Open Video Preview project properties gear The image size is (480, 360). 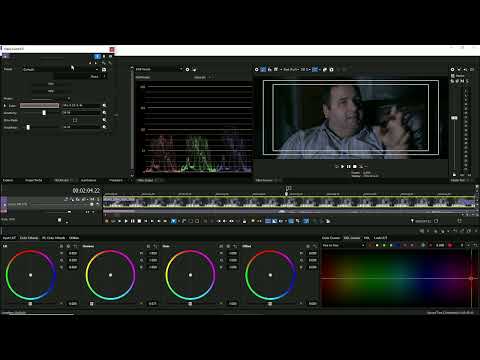257,70
